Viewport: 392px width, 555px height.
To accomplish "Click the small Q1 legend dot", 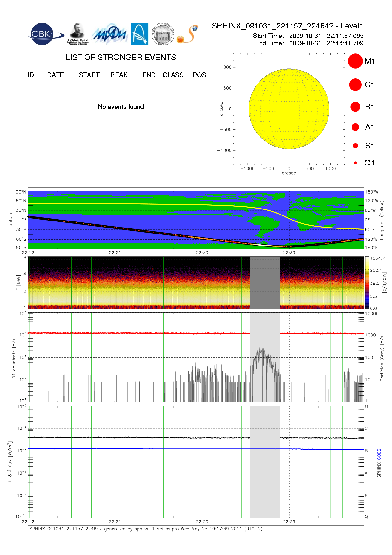I will [355, 163].
